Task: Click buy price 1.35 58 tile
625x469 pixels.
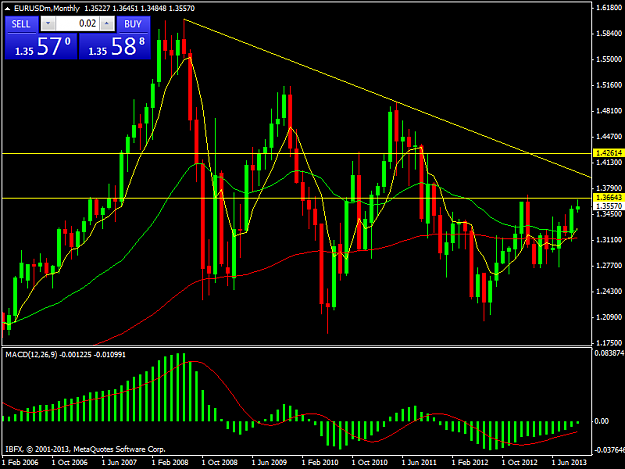Action: point(115,47)
